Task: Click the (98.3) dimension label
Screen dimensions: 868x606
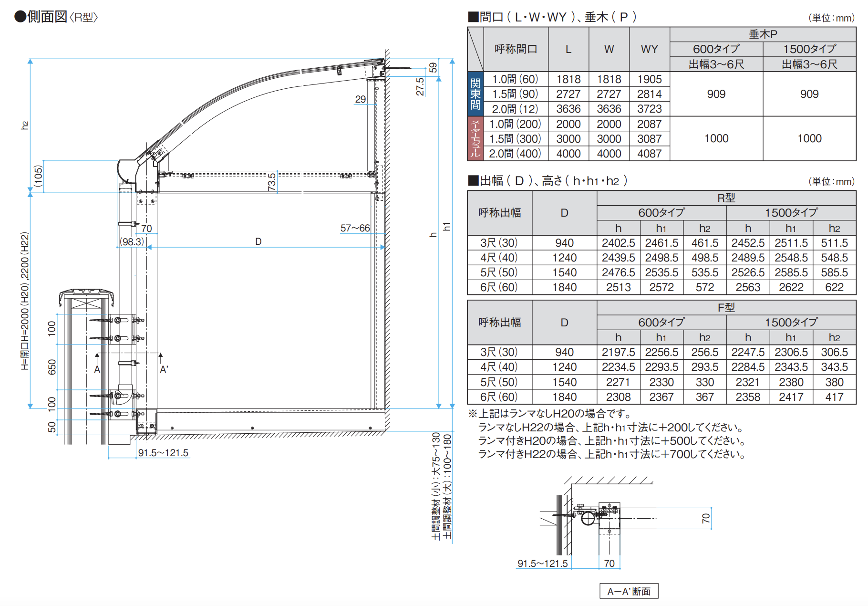Action: pyautogui.click(x=132, y=241)
